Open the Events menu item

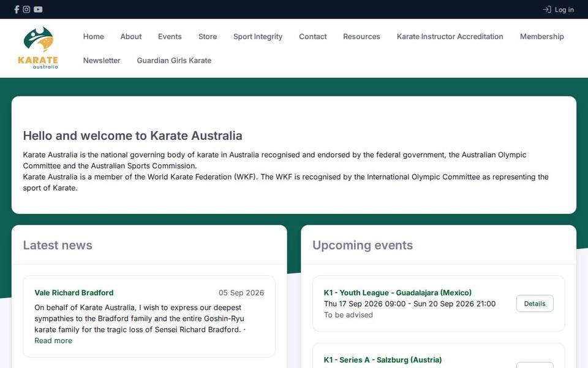[x=170, y=36]
